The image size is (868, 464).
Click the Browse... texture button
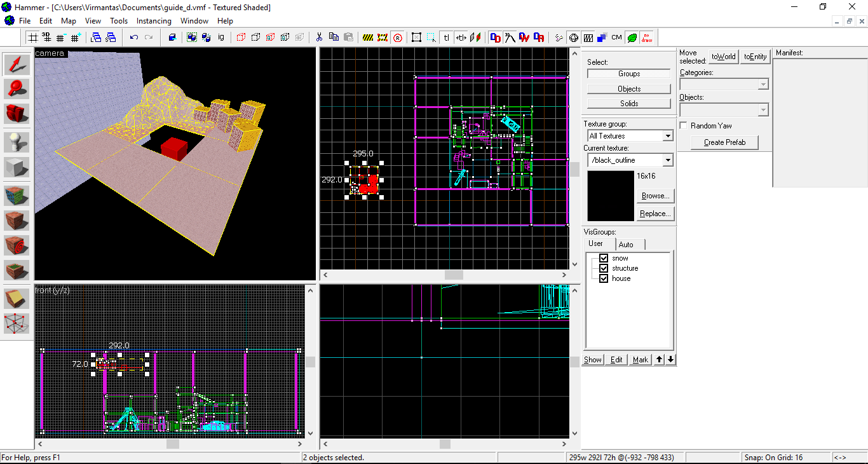[654, 196]
